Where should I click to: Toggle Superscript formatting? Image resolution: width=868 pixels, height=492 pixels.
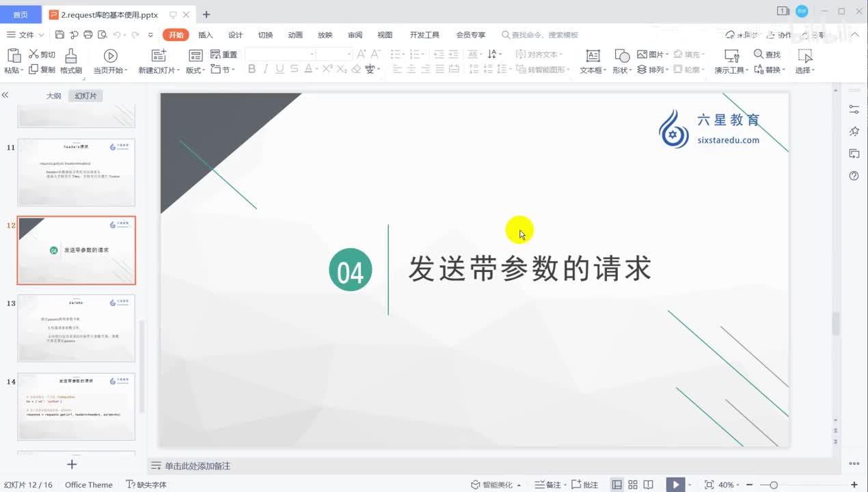[327, 69]
